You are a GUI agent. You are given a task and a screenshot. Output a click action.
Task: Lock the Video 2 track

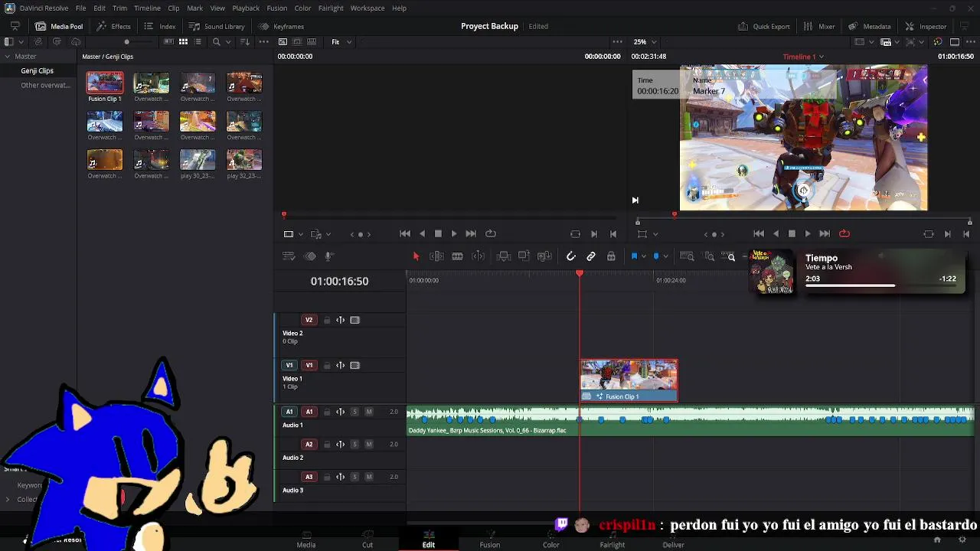[327, 320]
